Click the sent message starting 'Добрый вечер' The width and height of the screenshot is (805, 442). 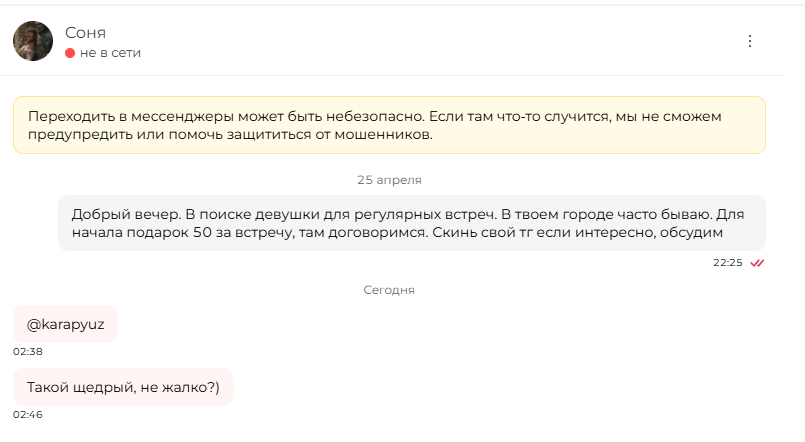412,223
